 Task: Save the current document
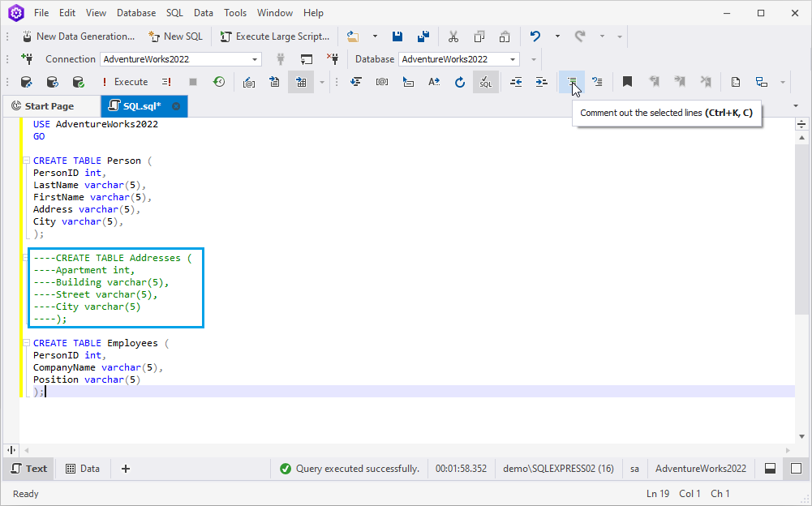(397, 36)
